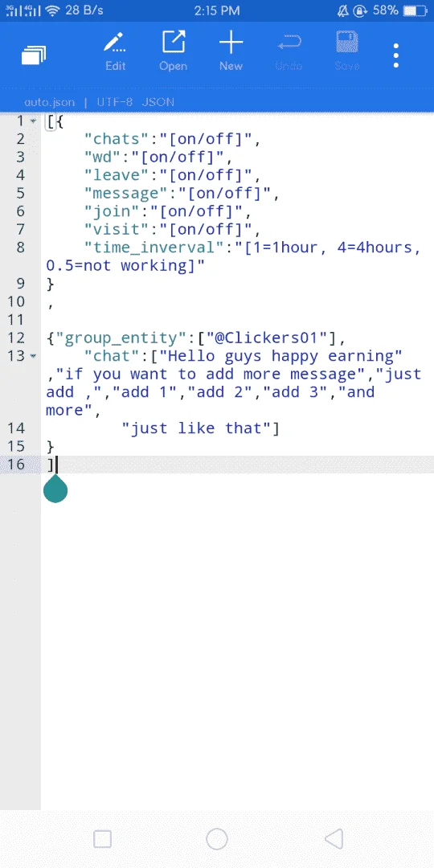Open the three-dot overflow menu

395,55
